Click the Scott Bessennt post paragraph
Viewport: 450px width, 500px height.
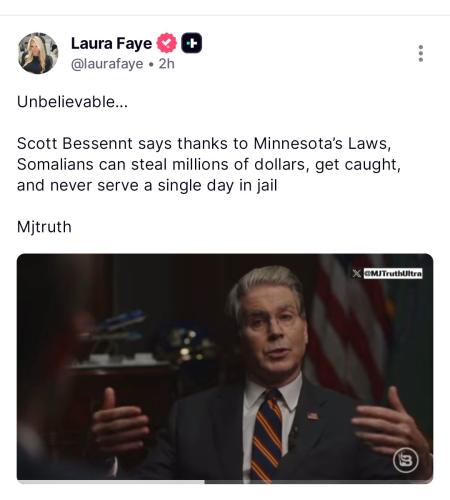(x=209, y=164)
